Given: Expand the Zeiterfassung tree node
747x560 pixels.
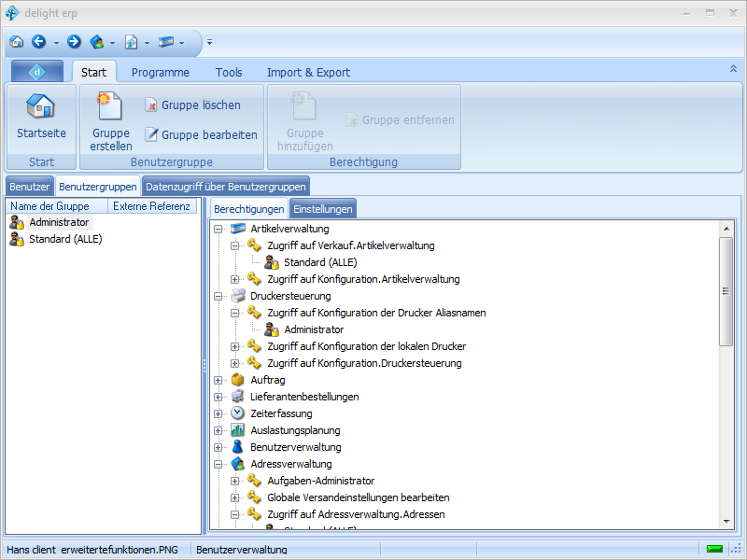Looking at the screenshot, I should [218, 413].
